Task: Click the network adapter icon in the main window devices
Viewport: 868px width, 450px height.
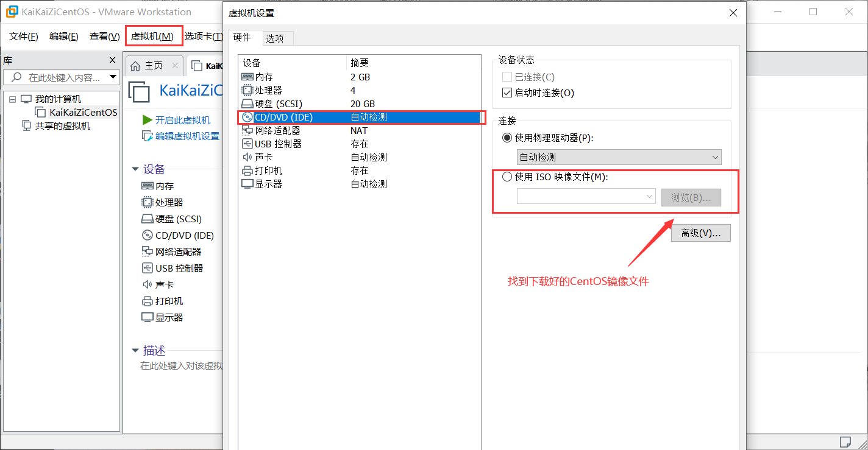Action: tap(147, 251)
